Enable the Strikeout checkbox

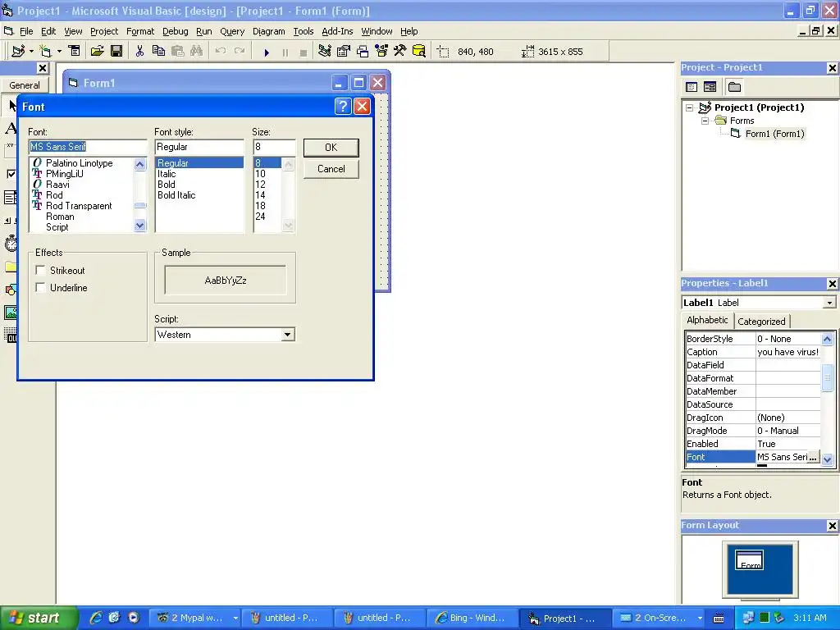(x=40, y=270)
